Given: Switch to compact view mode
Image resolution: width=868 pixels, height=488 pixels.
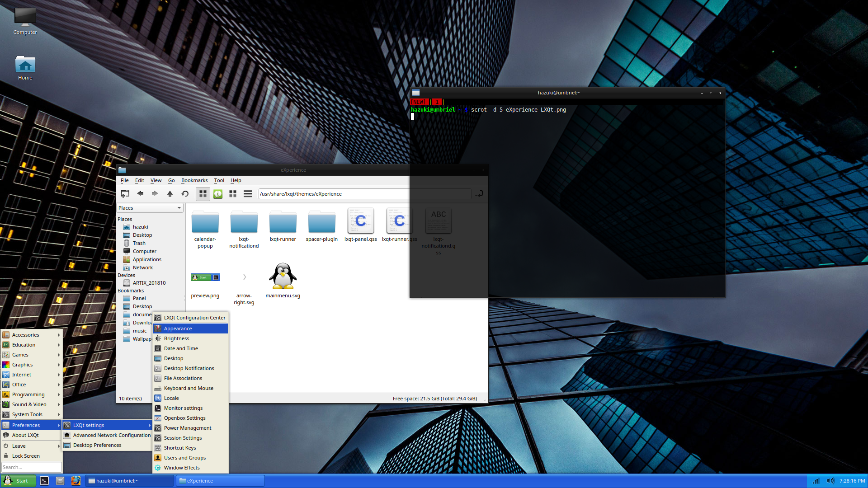Looking at the screenshot, I should (x=233, y=193).
